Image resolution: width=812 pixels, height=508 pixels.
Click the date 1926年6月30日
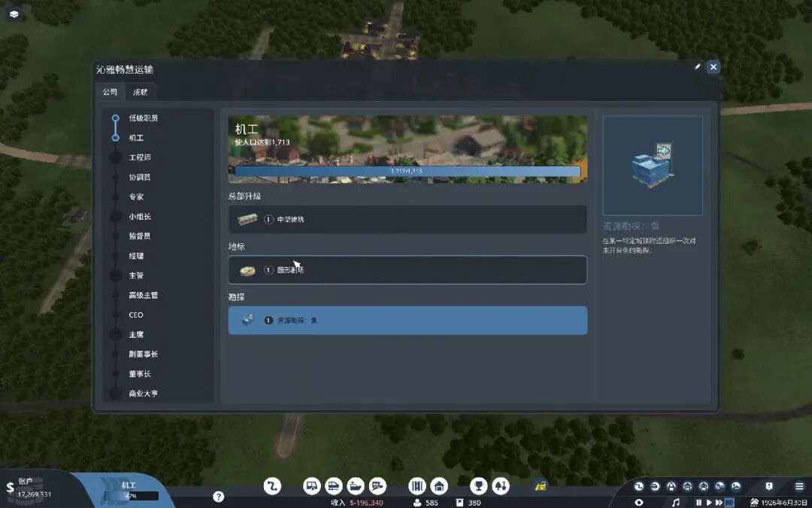click(x=784, y=502)
